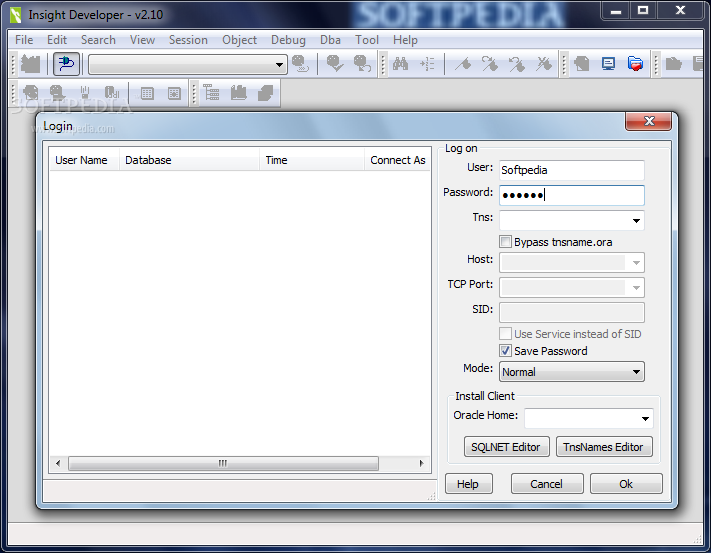711x553 pixels.
Task: Click the crossed-out flag clear bookmarks icon
Action: pos(544,64)
